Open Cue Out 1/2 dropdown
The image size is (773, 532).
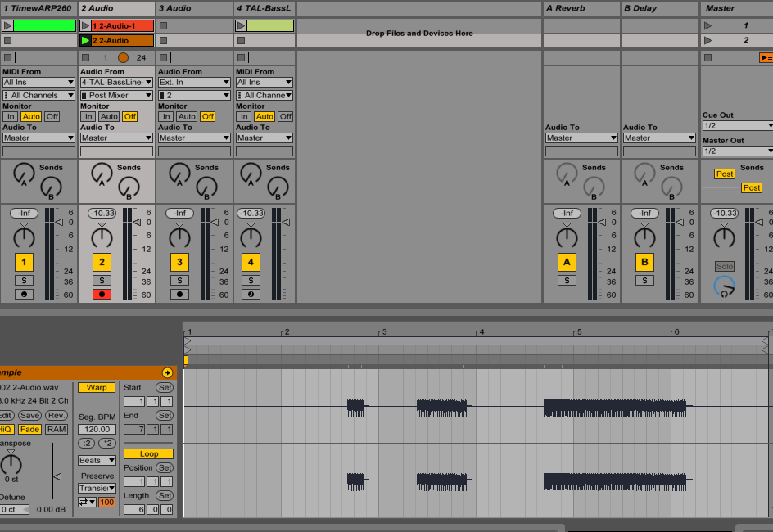(738, 125)
